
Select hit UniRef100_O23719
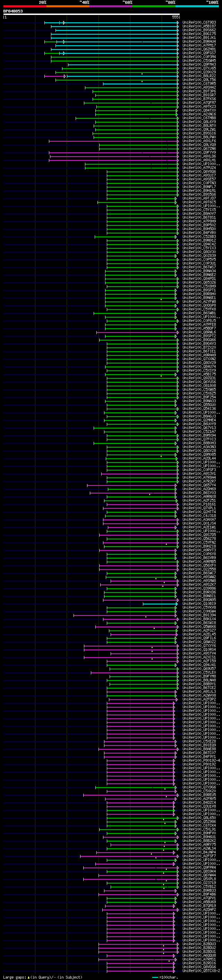pos(199,883)
